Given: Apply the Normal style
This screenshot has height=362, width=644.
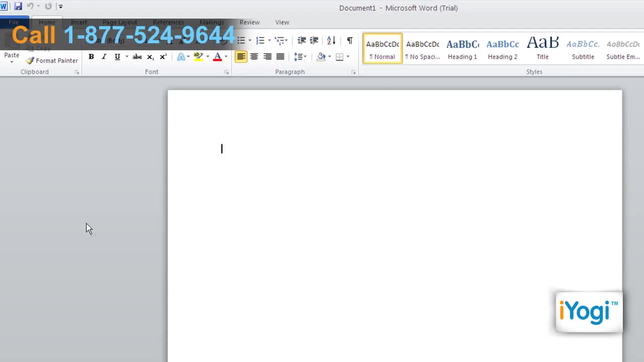Looking at the screenshot, I should [x=382, y=48].
